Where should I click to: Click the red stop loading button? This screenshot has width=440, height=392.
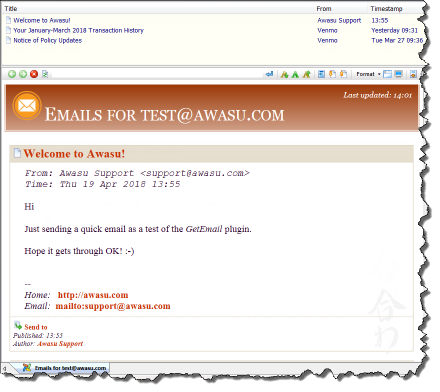click(34, 74)
